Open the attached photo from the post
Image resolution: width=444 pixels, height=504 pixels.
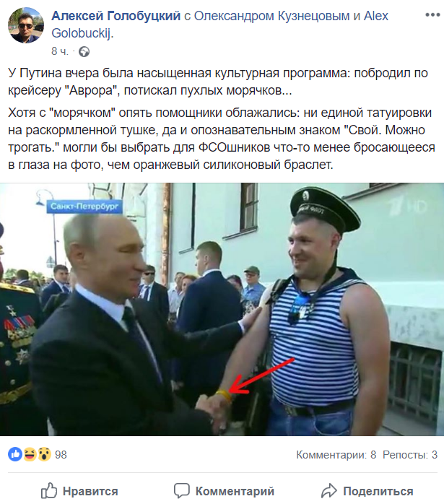point(222,310)
